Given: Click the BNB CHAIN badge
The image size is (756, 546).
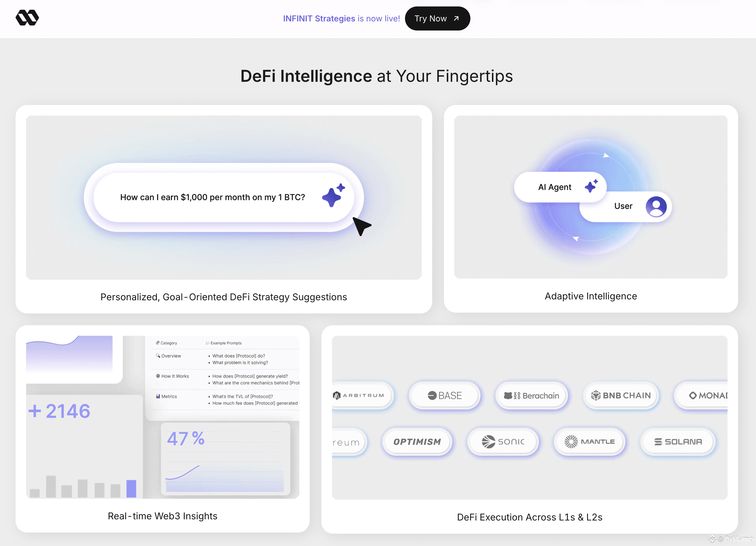Looking at the screenshot, I should [621, 395].
